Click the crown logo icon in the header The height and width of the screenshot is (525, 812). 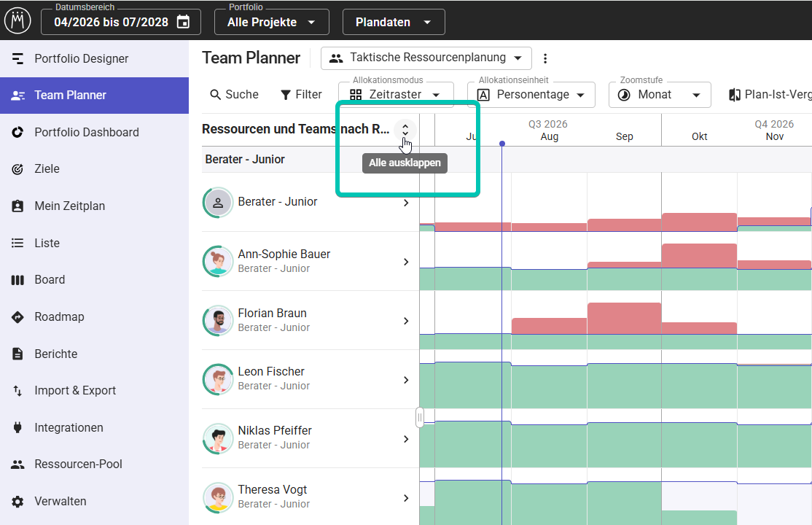(17, 21)
